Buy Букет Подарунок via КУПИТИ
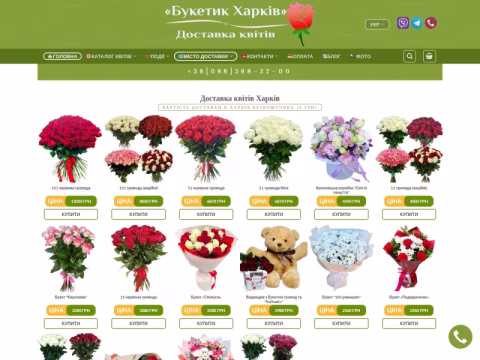This screenshot has height=360, width=480. (x=409, y=323)
